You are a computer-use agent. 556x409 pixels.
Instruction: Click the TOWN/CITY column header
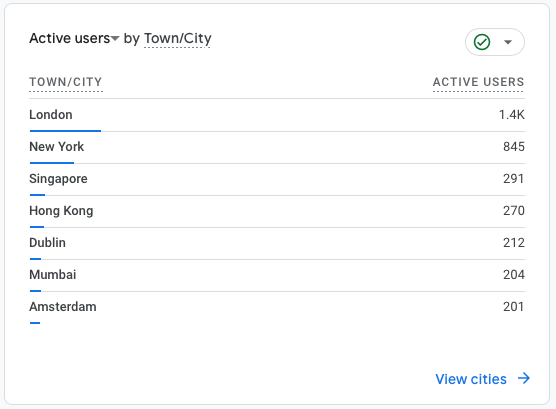66,82
